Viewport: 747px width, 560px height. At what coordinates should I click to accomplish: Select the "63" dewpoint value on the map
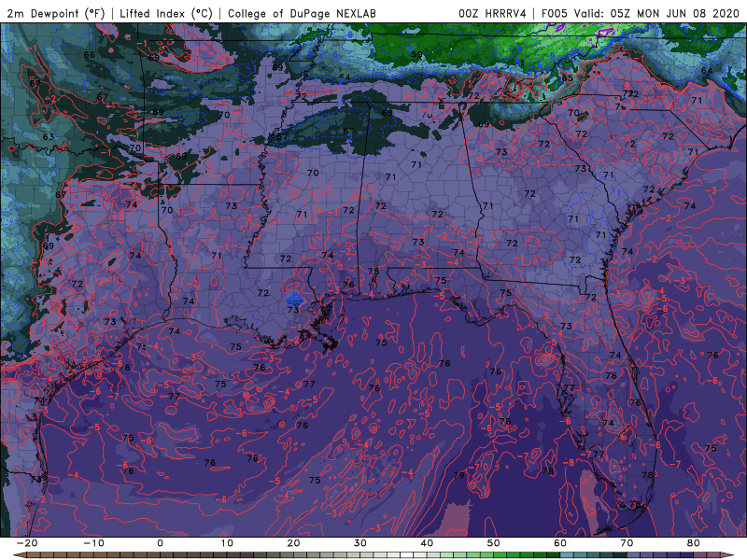click(49, 136)
